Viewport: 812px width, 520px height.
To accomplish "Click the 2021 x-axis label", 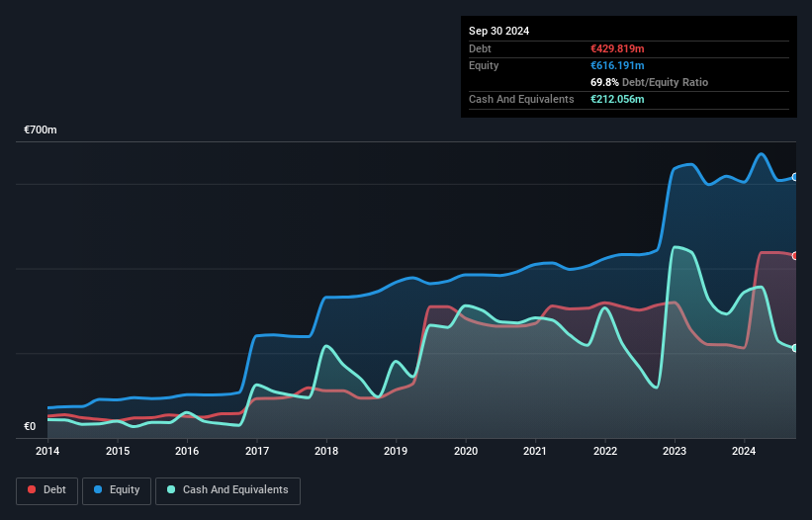I will [535, 451].
